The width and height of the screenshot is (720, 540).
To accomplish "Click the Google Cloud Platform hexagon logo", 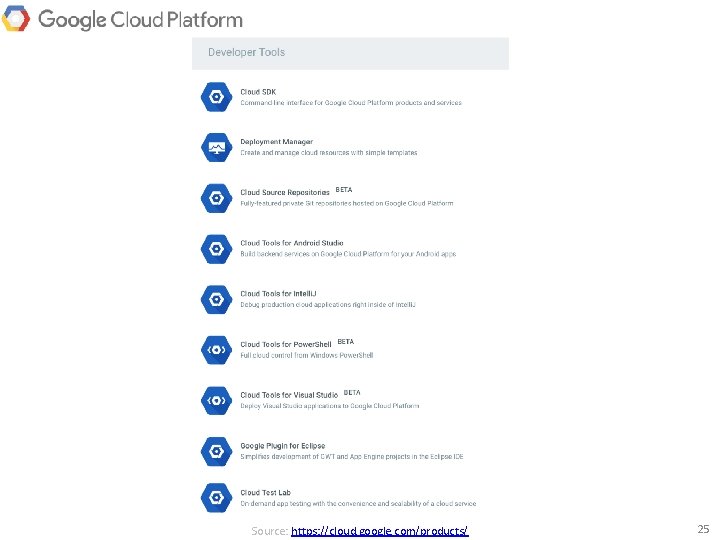I will (16, 18).
